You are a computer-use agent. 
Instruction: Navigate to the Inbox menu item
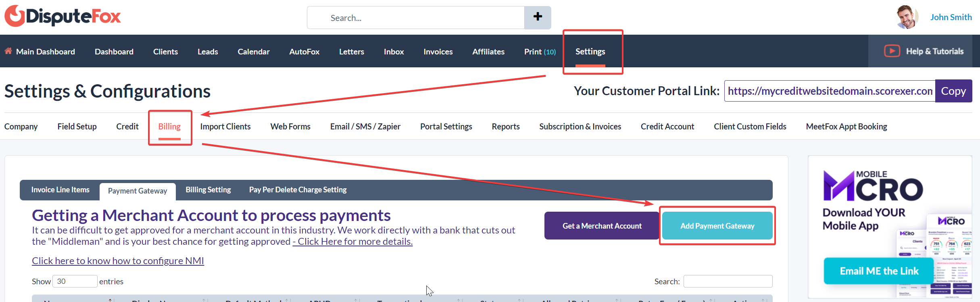(x=394, y=52)
